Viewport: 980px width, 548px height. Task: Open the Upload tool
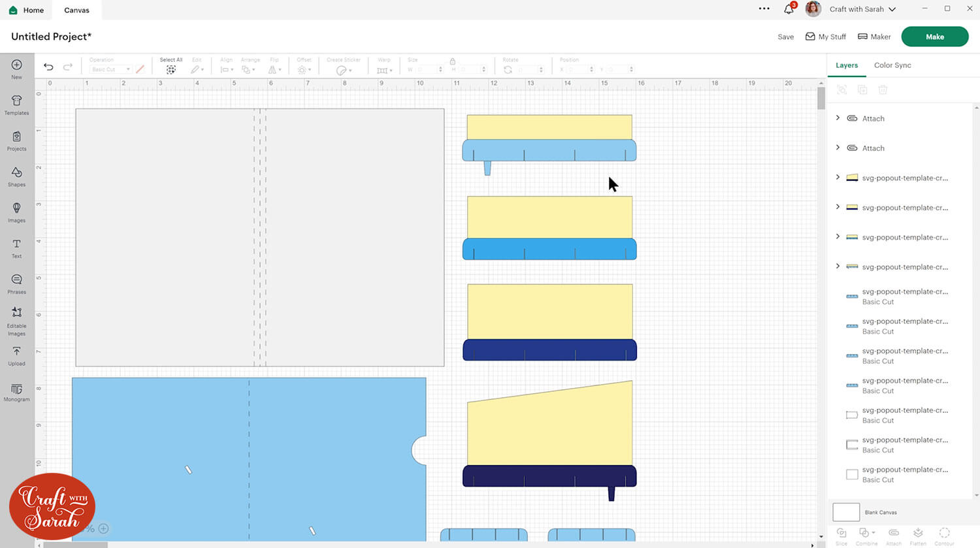point(16,355)
